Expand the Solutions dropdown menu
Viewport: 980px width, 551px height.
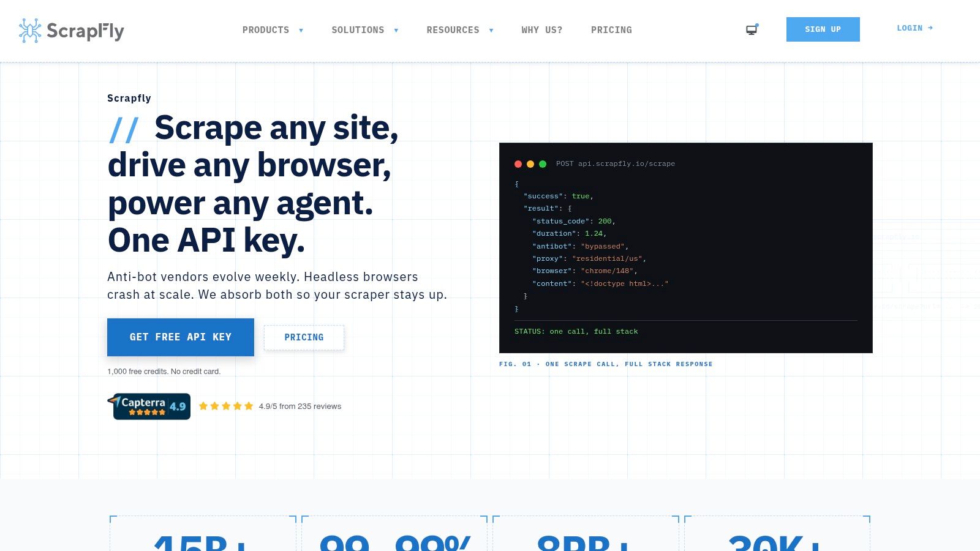365,30
